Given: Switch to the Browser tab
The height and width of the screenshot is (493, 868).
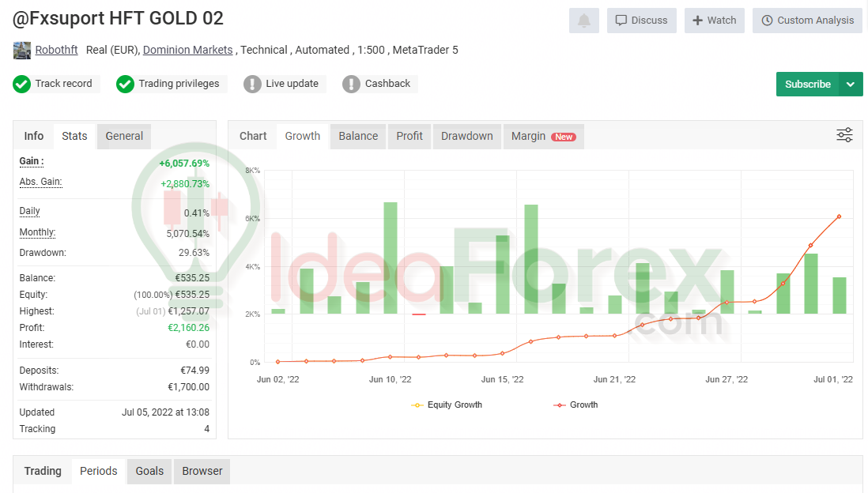Looking at the screenshot, I should (x=202, y=471).
